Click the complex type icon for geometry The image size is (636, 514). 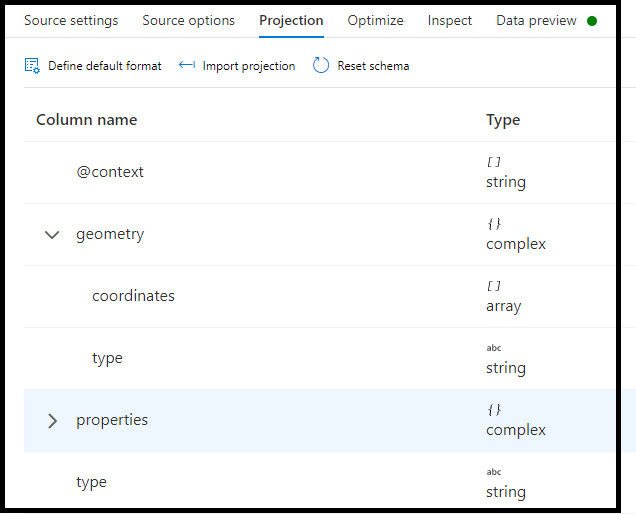(x=494, y=224)
